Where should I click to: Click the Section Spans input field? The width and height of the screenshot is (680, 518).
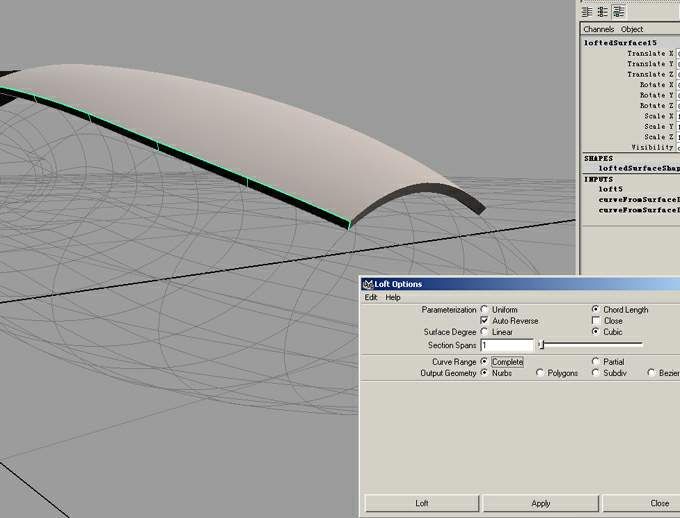[507, 345]
